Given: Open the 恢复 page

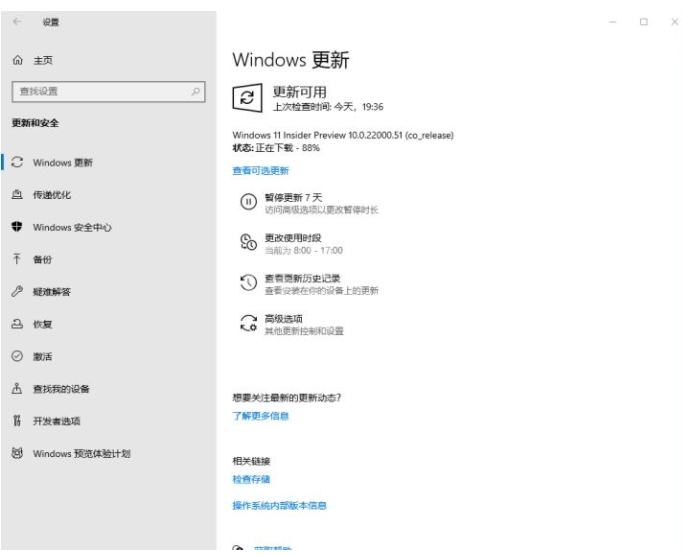Looking at the screenshot, I should (42, 324).
